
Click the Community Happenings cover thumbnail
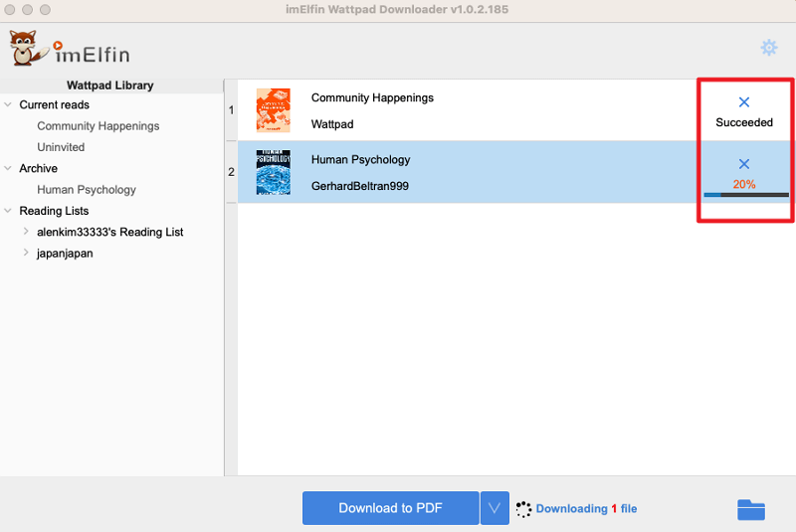(x=273, y=110)
